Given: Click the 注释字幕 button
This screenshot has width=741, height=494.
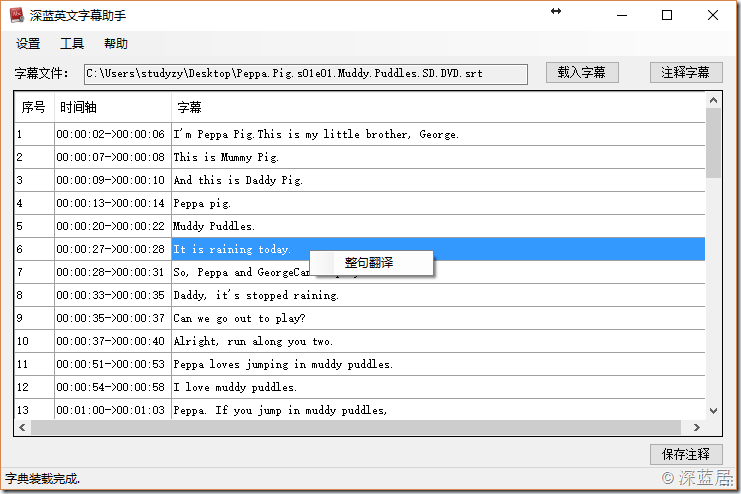Looking at the screenshot, I should (x=686, y=73).
